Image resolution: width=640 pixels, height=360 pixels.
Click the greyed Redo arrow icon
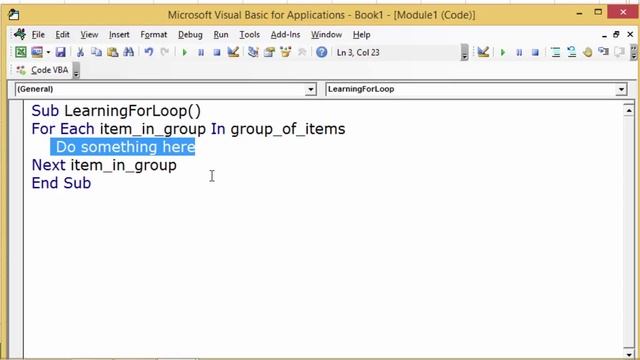coord(164,52)
